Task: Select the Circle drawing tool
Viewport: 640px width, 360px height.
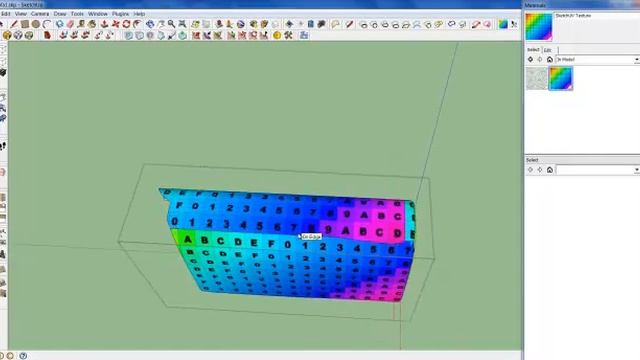Action: (x=36, y=24)
